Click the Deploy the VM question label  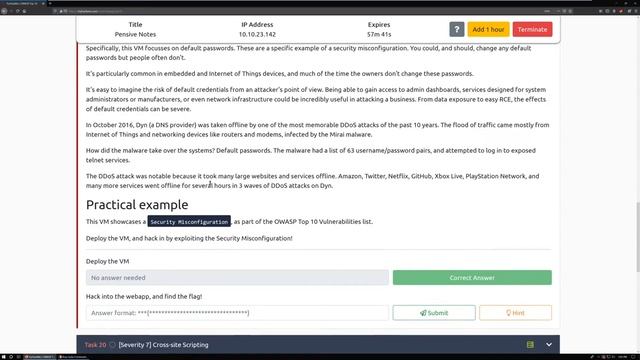(107, 261)
